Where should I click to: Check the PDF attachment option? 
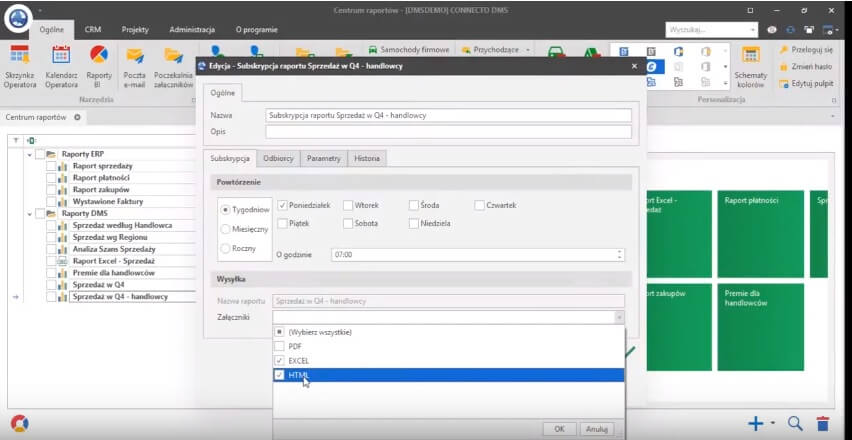click(x=279, y=346)
